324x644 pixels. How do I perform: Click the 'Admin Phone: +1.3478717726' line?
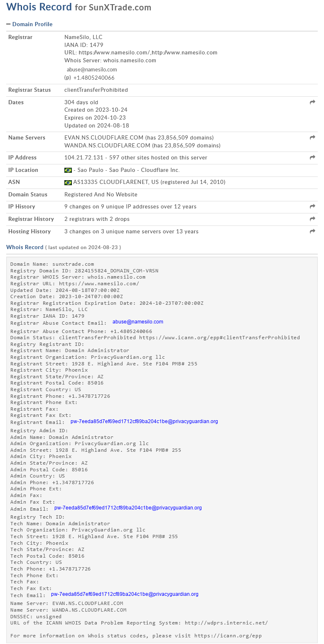pyautogui.click(x=52, y=482)
